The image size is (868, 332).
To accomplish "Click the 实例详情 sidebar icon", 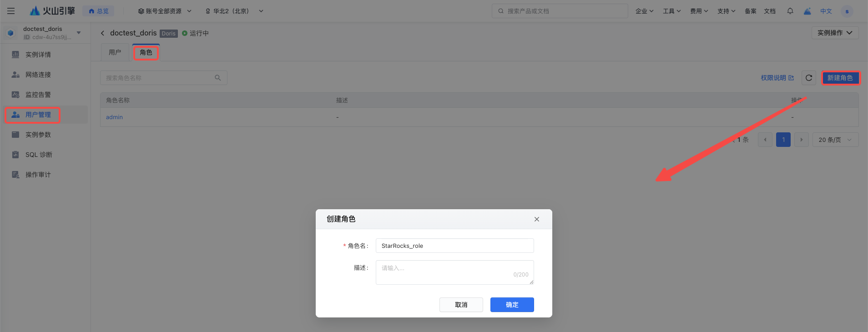I will coord(15,55).
